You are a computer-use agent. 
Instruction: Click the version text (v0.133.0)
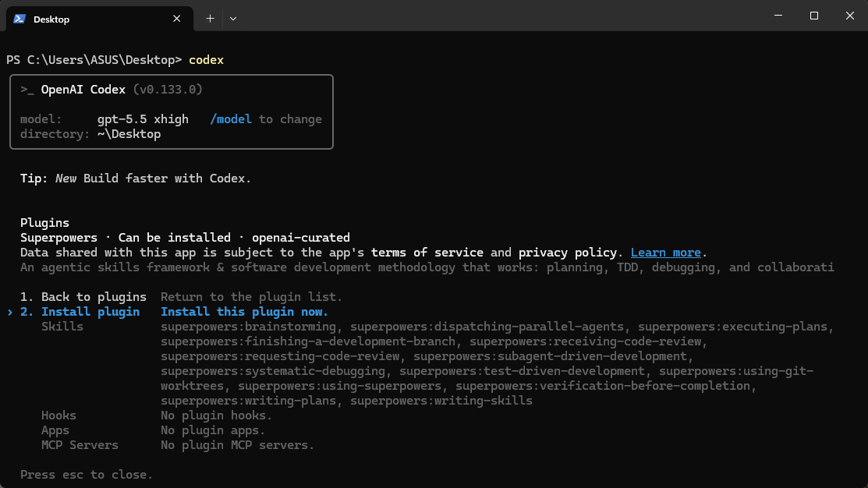pos(168,90)
